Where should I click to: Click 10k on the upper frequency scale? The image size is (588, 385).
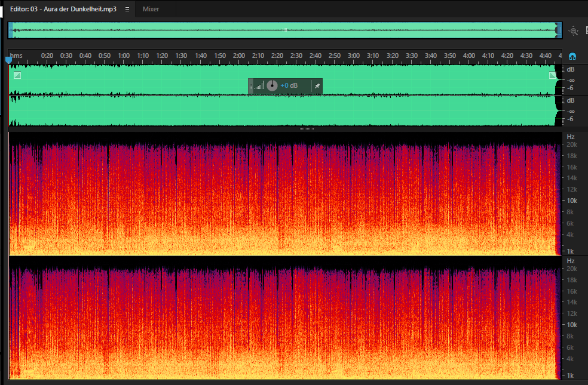click(572, 201)
